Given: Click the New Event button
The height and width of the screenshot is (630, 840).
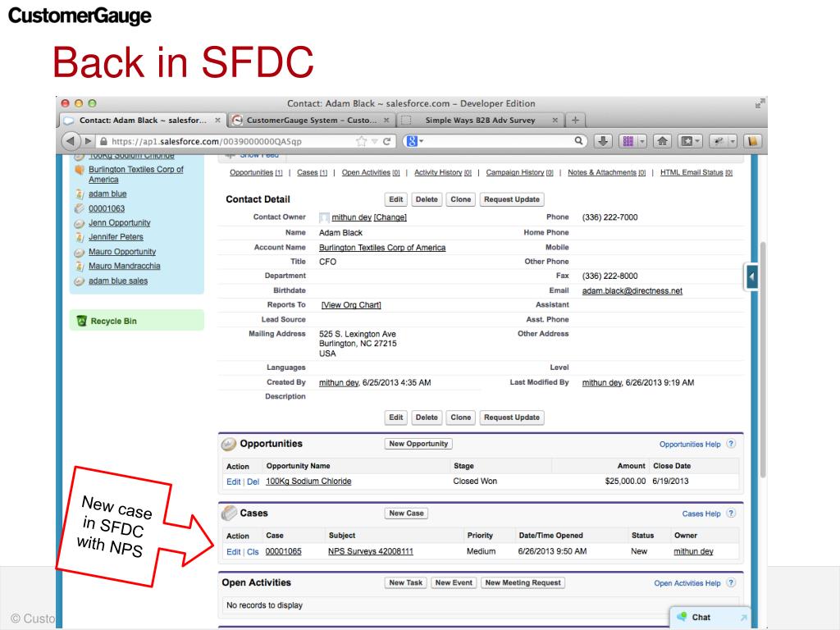Looking at the screenshot, I should tap(454, 582).
